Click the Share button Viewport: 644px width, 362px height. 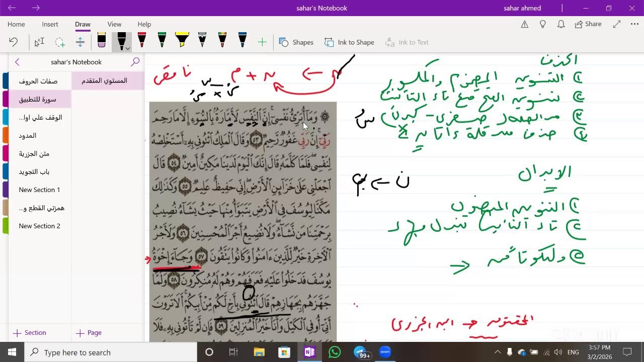[x=588, y=24]
